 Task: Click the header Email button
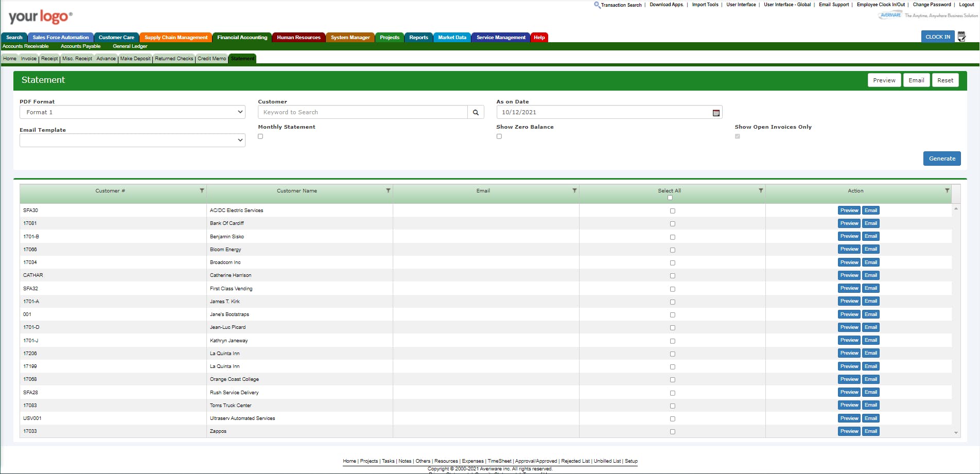point(916,80)
